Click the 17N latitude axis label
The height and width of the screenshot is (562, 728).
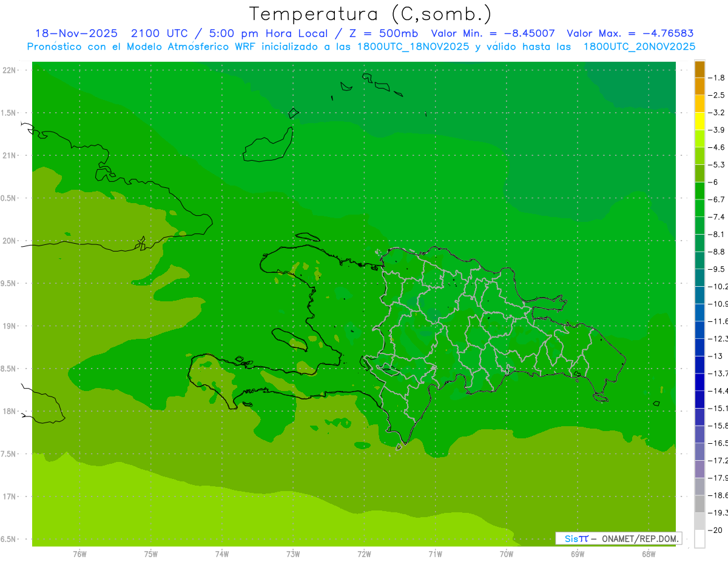(9, 497)
